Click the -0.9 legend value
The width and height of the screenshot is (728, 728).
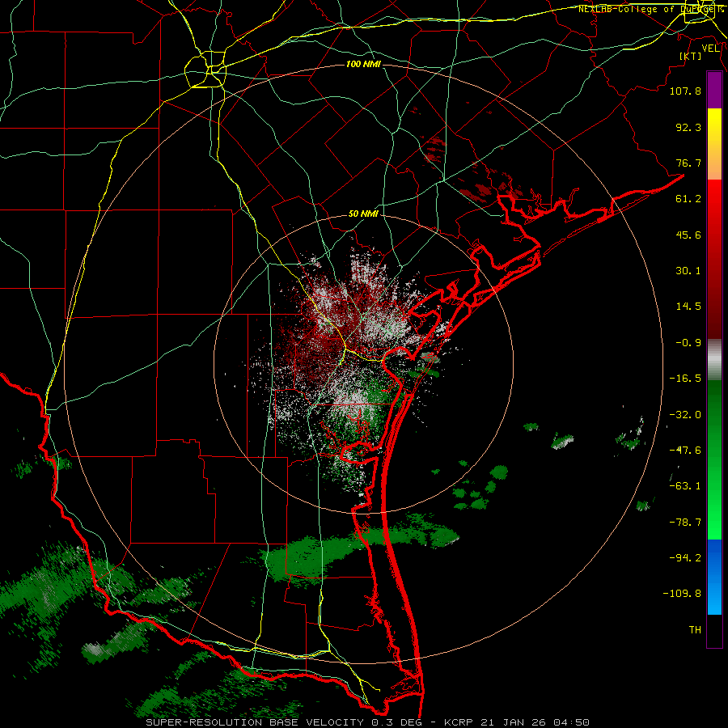(x=688, y=343)
